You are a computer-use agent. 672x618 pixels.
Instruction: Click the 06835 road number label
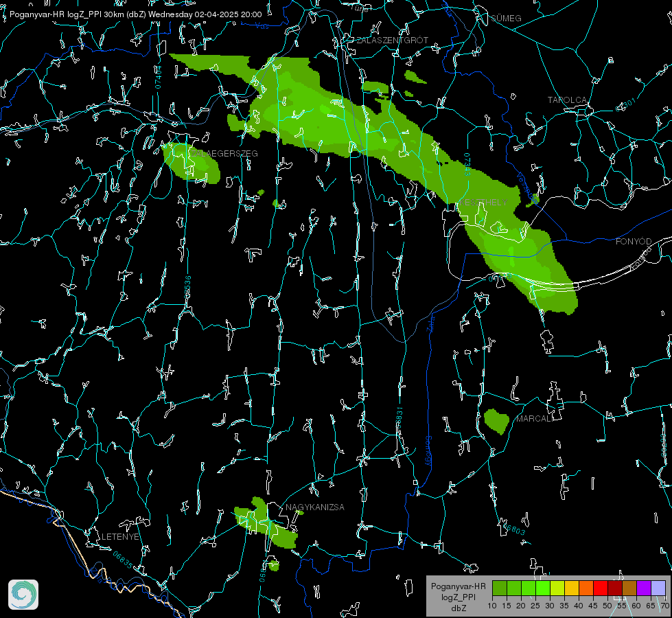point(123,560)
